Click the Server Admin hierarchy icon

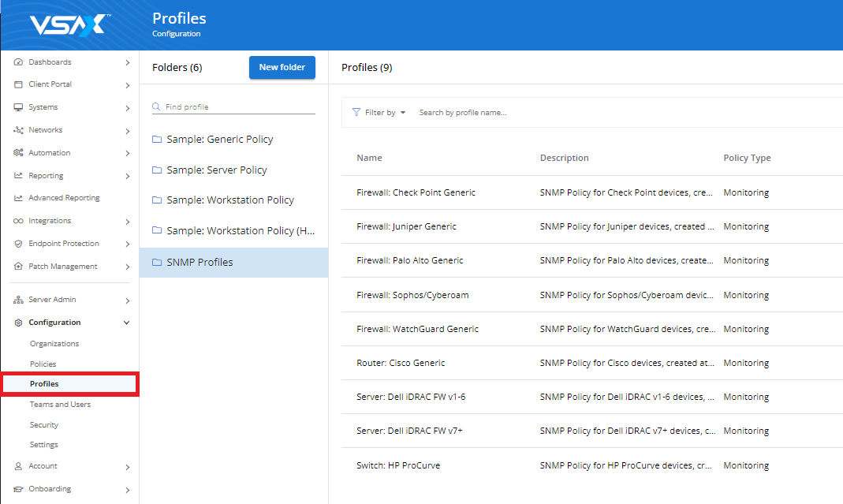click(x=18, y=300)
